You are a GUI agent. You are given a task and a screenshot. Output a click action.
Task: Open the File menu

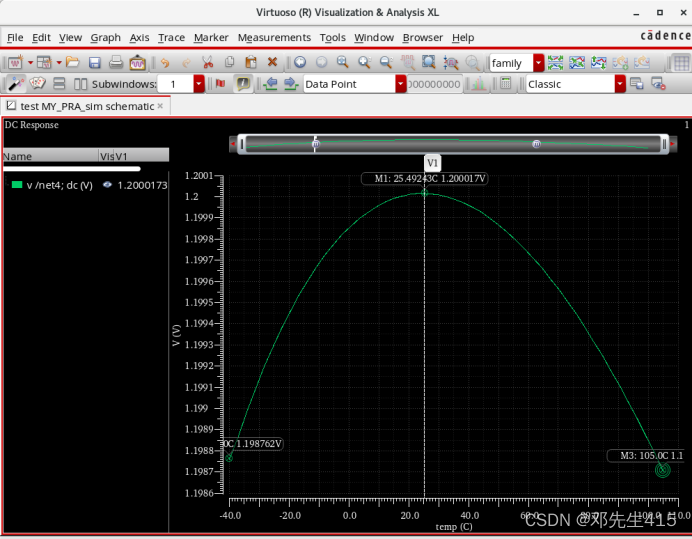pyautogui.click(x=15, y=38)
